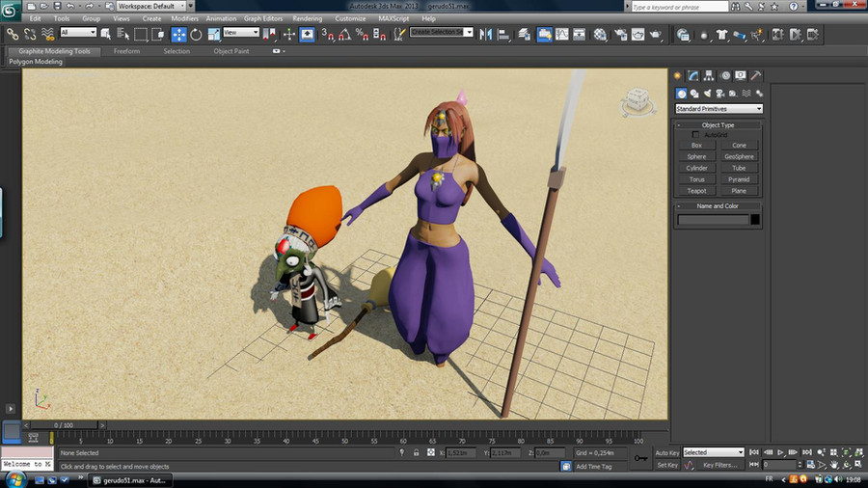
Task: Click the ViewCube navigation widget
Action: pyautogui.click(x=637, y=102)
